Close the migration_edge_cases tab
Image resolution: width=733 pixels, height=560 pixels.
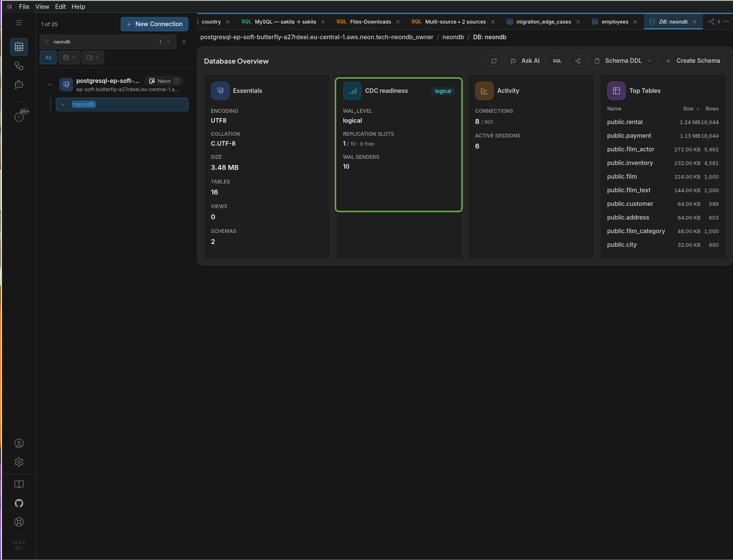[578, 22]
